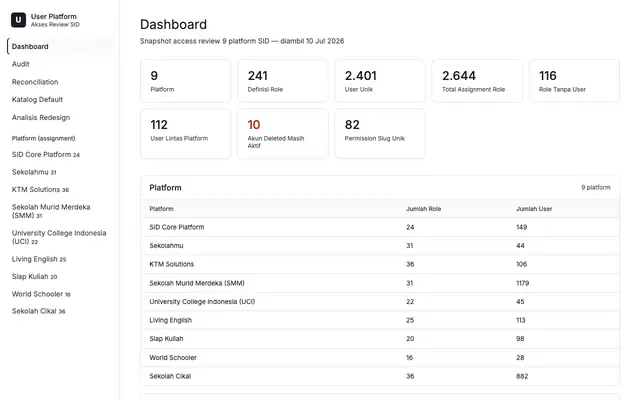Click the User Platform logo icon
The height and width of the screenshot is (400, 640).
(x=18, y=20)
